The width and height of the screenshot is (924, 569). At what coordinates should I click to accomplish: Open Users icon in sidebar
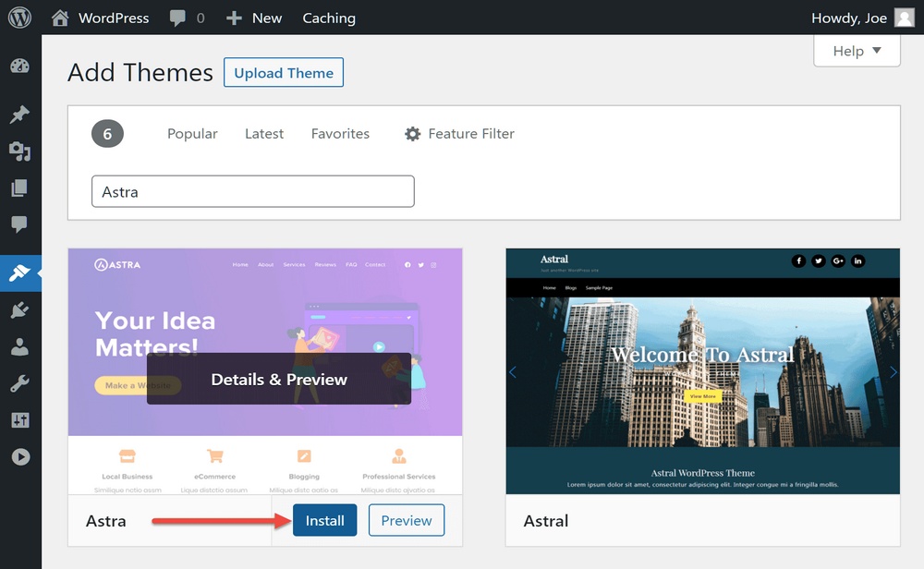coord(20,347)
